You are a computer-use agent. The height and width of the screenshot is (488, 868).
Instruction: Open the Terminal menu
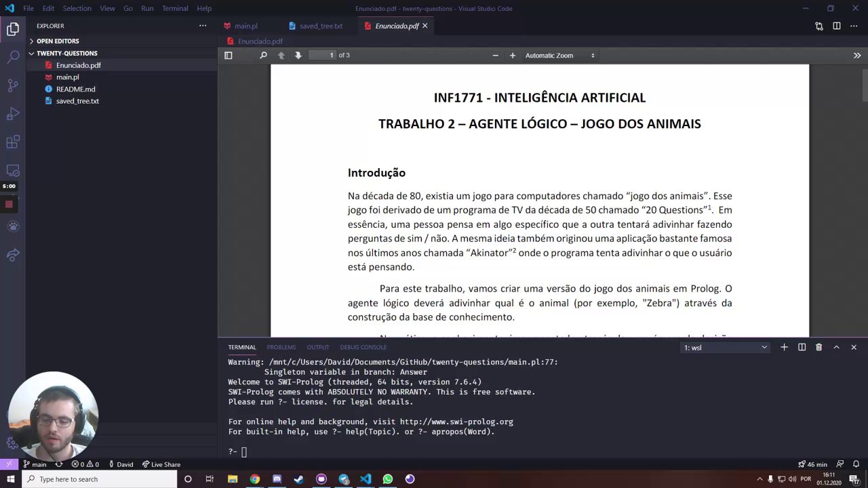[x=175, y=8]
